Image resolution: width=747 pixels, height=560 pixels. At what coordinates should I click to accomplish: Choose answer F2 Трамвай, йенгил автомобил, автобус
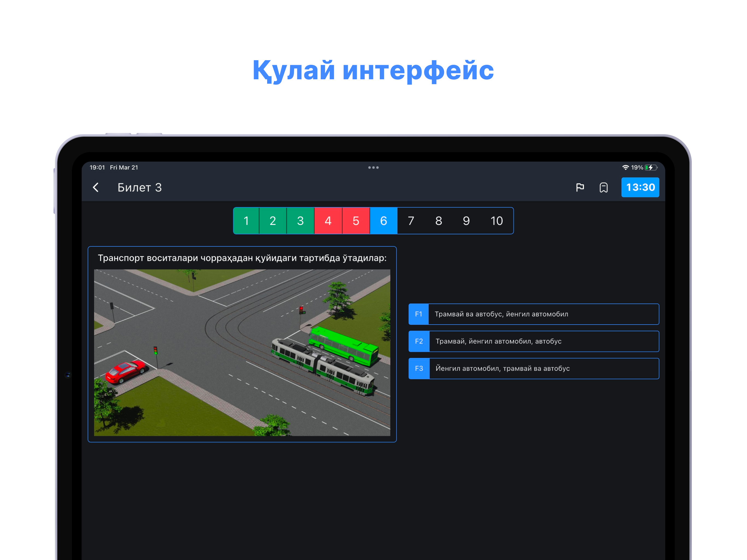coord(533,342)
